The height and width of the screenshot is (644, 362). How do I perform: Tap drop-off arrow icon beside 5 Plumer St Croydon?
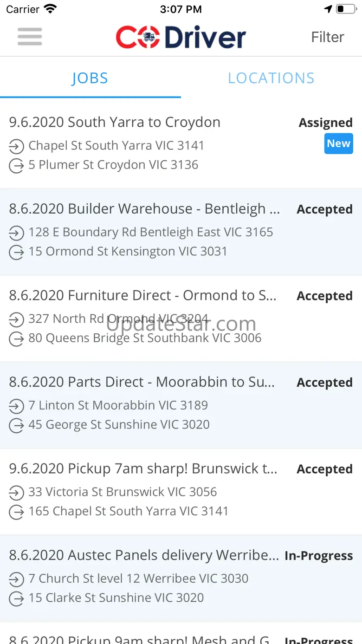[x=16, y=166]
